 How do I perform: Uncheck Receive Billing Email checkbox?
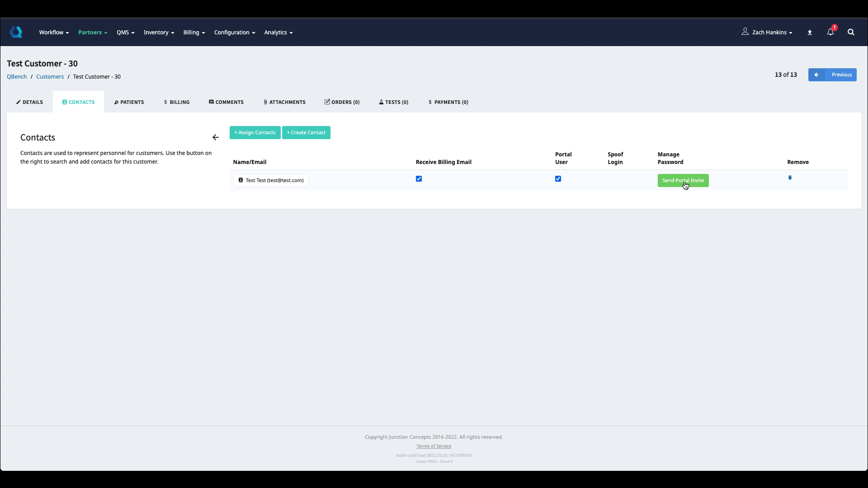(419, 179)
